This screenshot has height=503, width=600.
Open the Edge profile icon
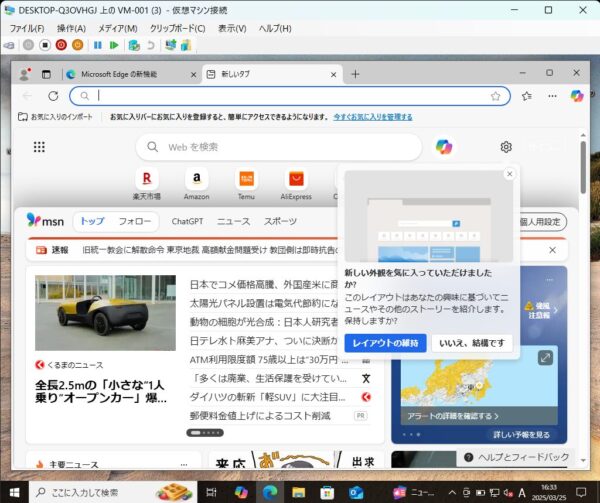[25, 74]
